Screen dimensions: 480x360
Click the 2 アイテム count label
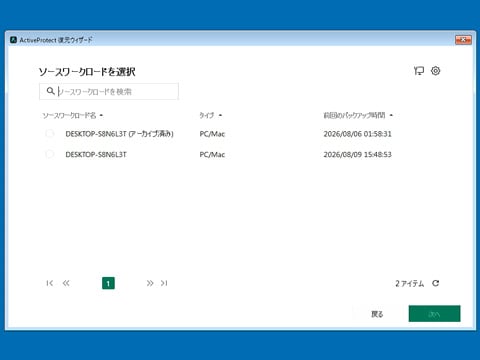[410, 283]
